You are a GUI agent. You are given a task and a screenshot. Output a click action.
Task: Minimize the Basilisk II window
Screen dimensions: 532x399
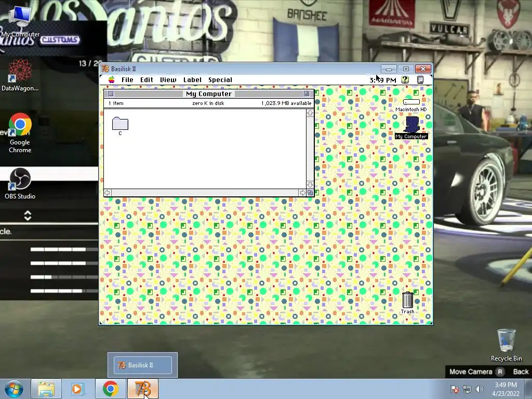click(389, 69)
